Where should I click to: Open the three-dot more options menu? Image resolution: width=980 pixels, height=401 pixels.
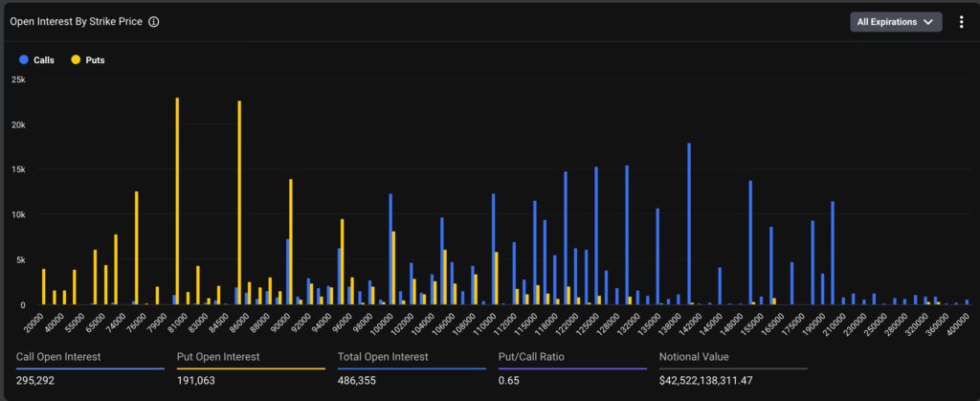point(961,22)
